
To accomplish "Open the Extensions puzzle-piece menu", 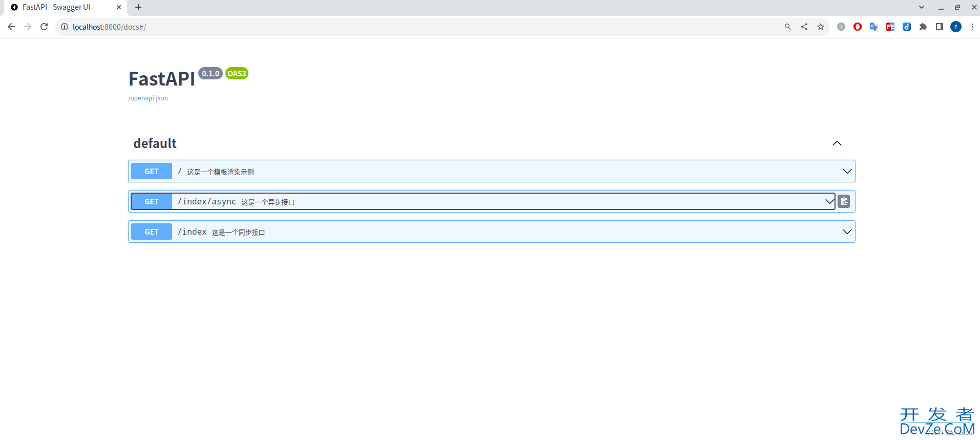I will (x=923, y=27).
